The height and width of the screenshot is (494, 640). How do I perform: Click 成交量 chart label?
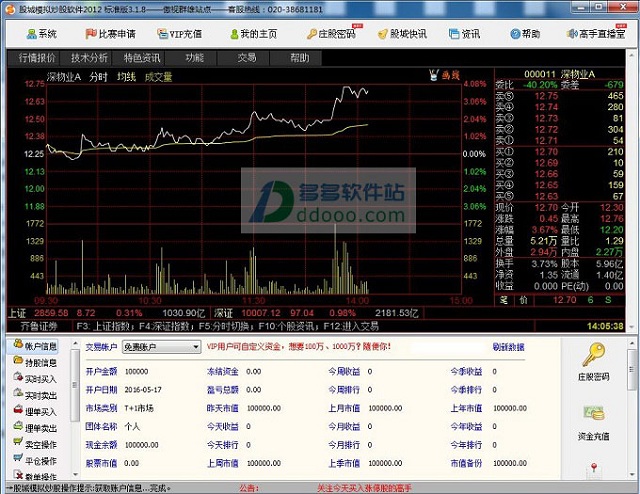[158, 77]
